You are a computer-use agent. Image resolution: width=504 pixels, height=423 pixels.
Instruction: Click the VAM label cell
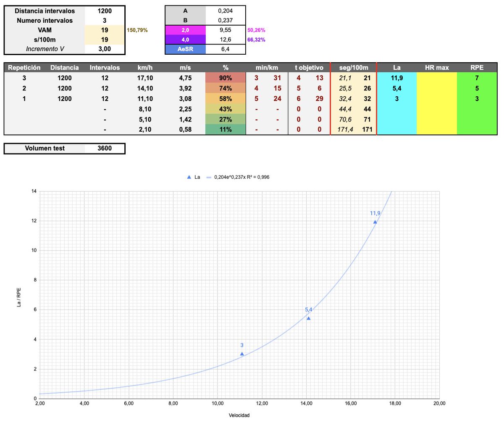[45, 30]
